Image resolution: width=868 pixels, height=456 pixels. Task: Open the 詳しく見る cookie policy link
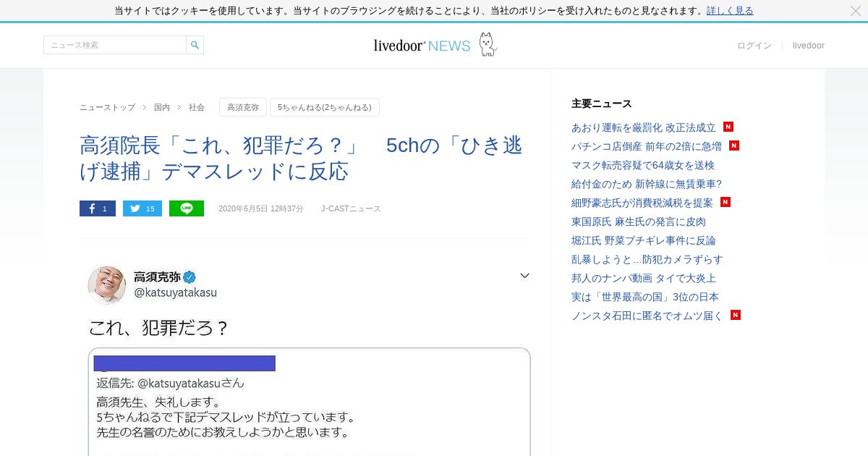[730, 11]
